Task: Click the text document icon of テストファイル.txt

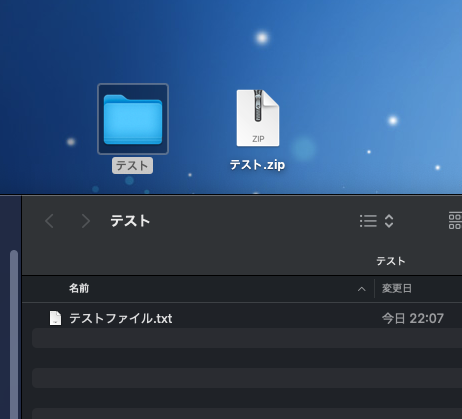Action: click(55, 318)
